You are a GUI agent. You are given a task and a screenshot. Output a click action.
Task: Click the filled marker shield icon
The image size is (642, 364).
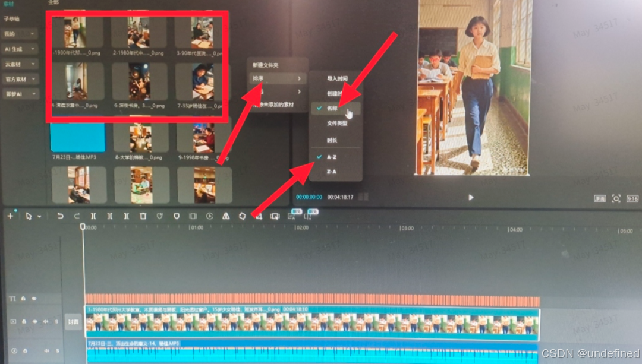177,216
